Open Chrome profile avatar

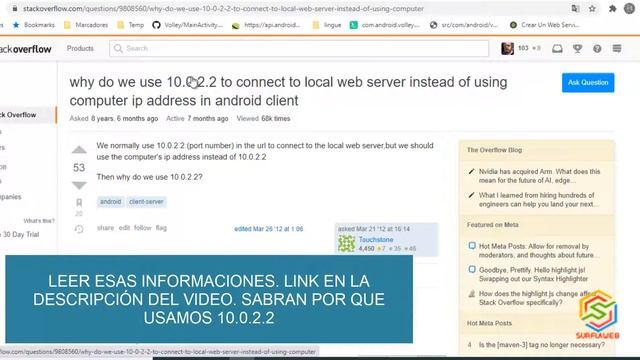point(629,8)
